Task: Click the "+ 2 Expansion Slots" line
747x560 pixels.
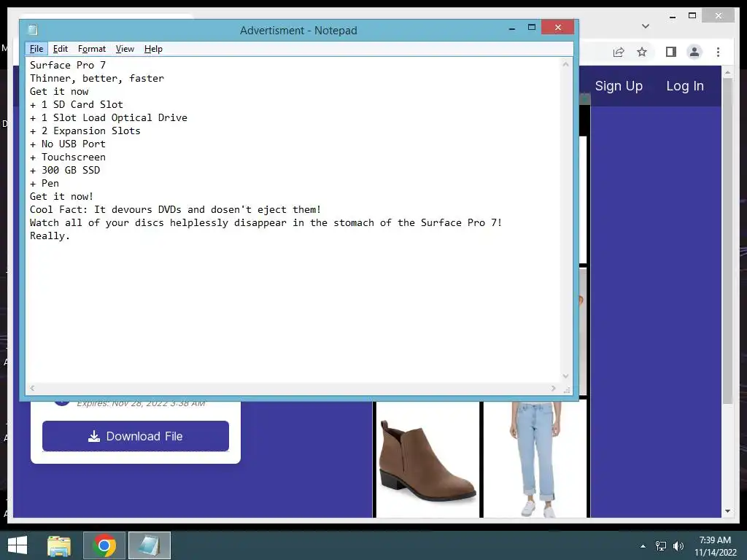Action: pos(85,131)
